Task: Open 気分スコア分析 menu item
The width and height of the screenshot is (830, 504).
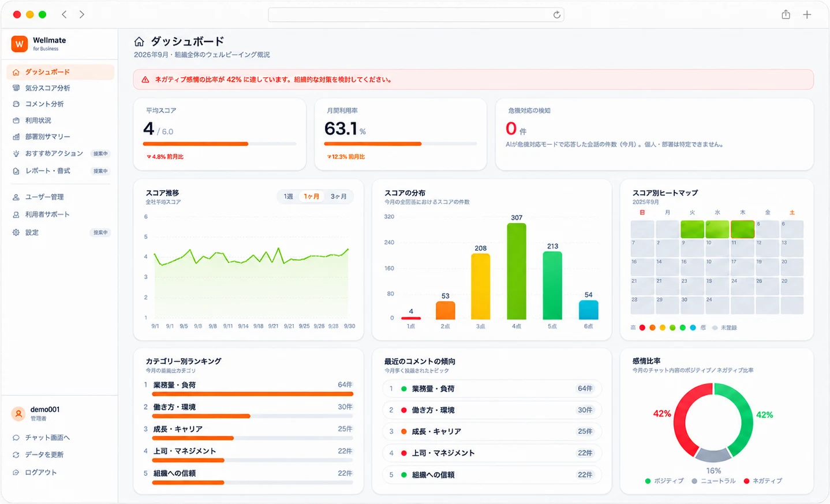Action: pos(61,88)
